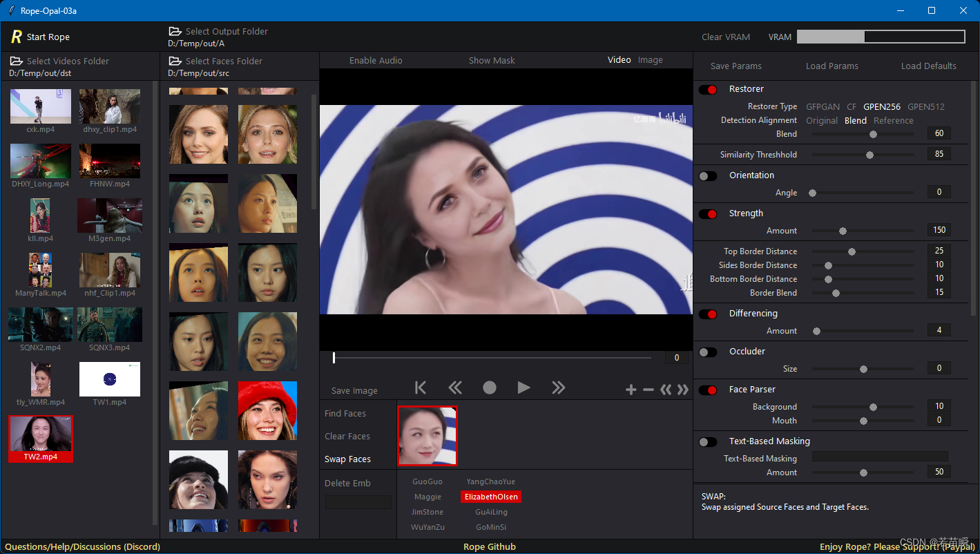Image resolution: width=980 pixels, height=554 pixels.
Task: Select the YangChaoYue embedding
Action: pyautogui.click(x=491, y=481)
